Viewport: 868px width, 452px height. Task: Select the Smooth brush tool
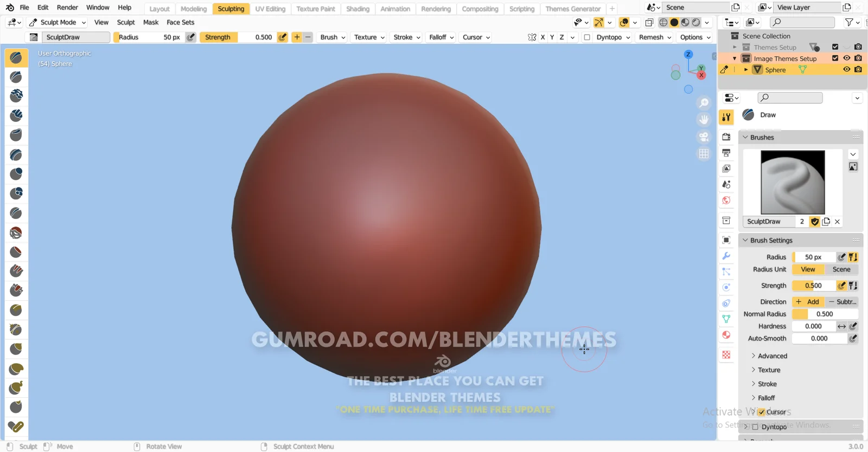click(16, 233)
